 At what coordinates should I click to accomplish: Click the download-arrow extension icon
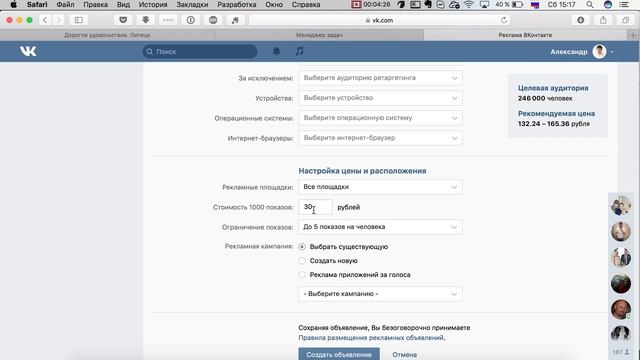point(145,20)
